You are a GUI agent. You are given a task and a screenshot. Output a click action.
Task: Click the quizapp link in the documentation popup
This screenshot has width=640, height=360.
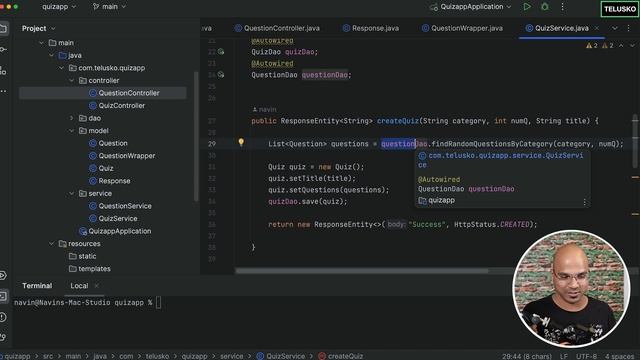click(441, 200)
